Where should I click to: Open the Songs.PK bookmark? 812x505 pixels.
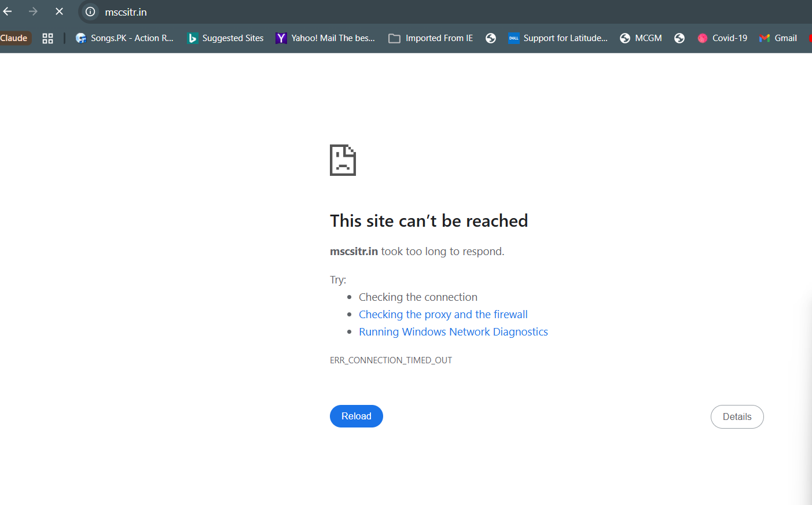tap(124, 38)
